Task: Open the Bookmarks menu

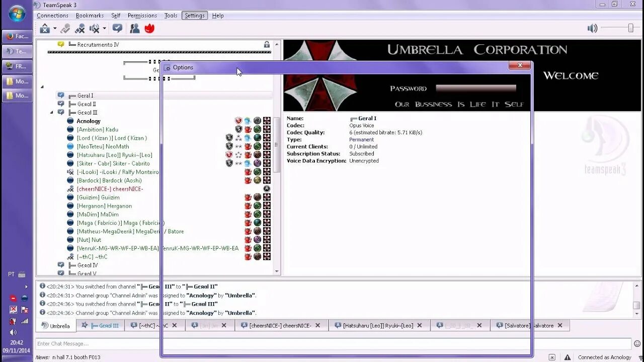Action: click(90, 16)
